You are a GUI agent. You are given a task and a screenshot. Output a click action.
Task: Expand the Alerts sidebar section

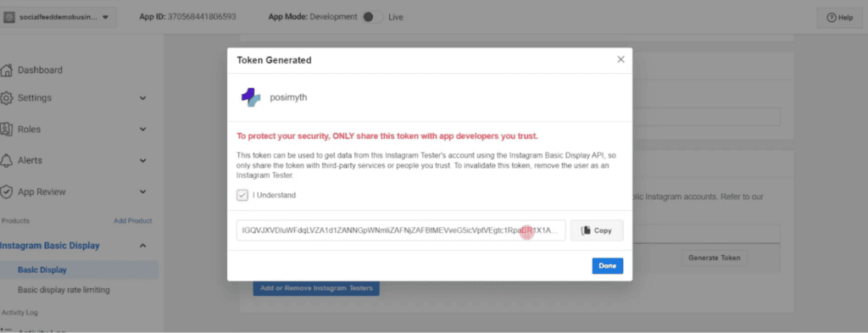tap(142, 160)
